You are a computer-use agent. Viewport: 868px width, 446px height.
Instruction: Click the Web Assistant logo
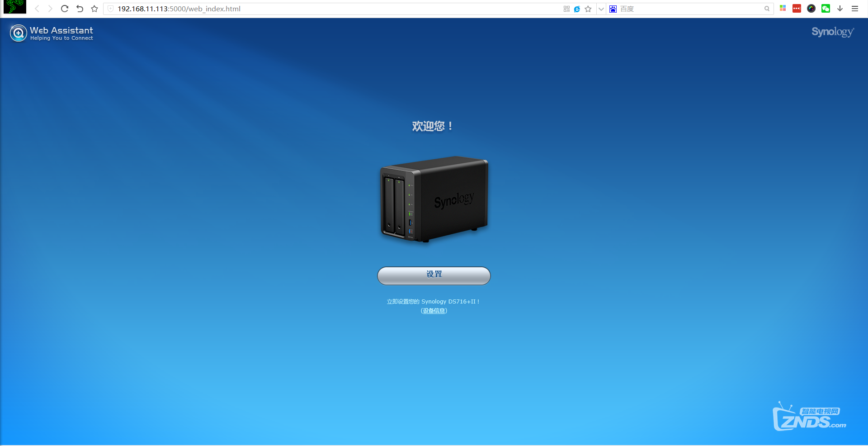click(52, 33)
